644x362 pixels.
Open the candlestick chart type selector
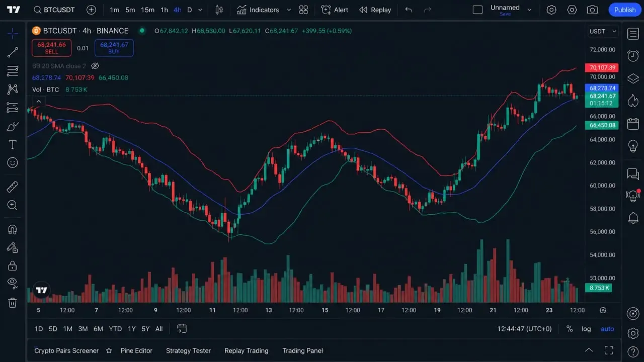click(219, 10)
